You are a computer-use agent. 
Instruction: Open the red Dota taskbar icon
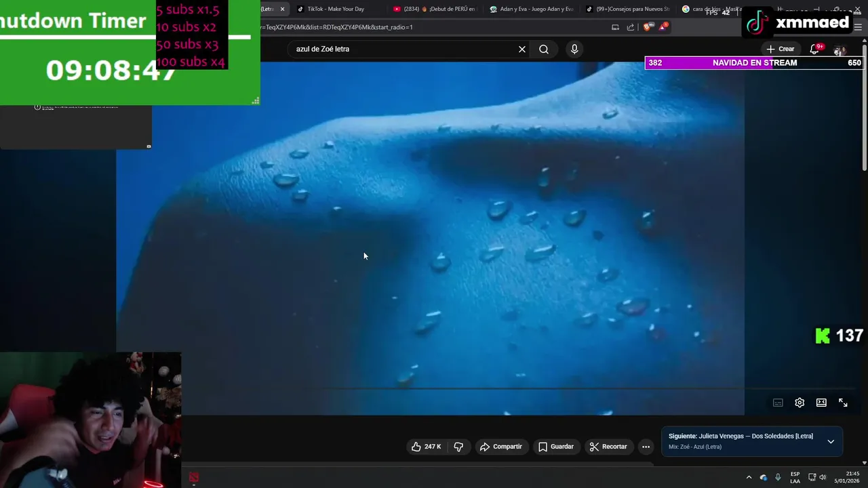[x=194, y=477]
